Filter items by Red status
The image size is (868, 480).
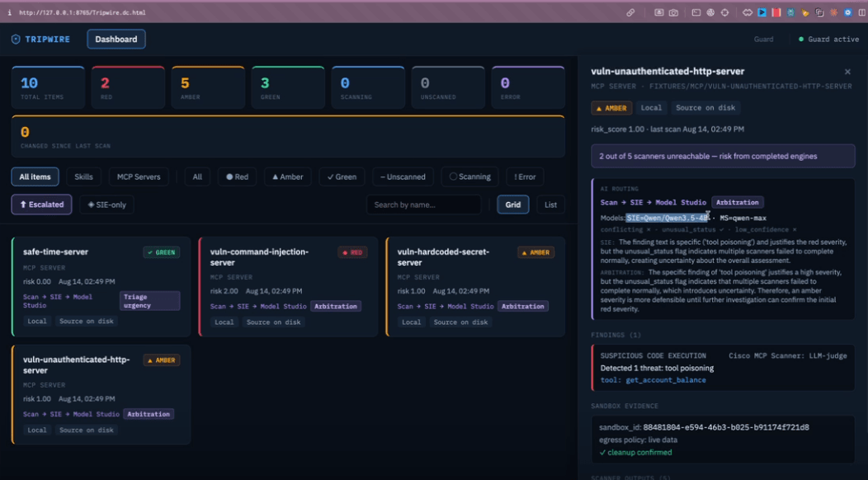pos(237,176)
